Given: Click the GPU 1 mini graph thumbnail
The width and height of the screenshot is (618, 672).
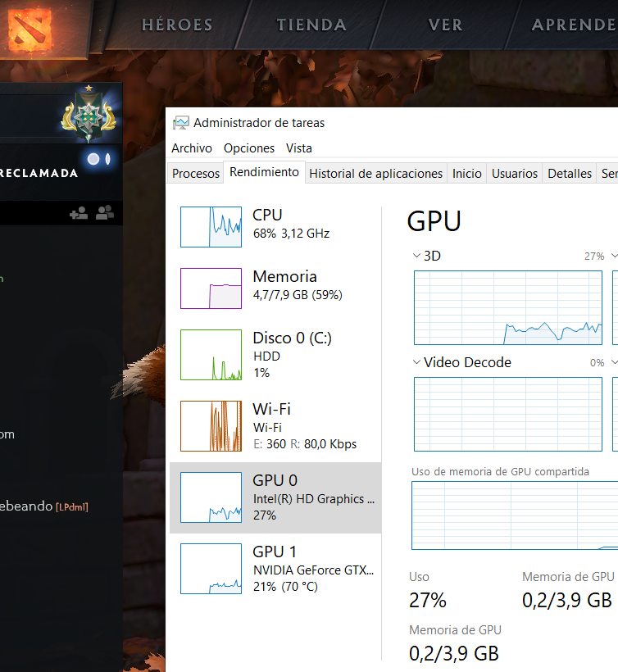Looking at the screenshot, I should click(x=211, y=569).
